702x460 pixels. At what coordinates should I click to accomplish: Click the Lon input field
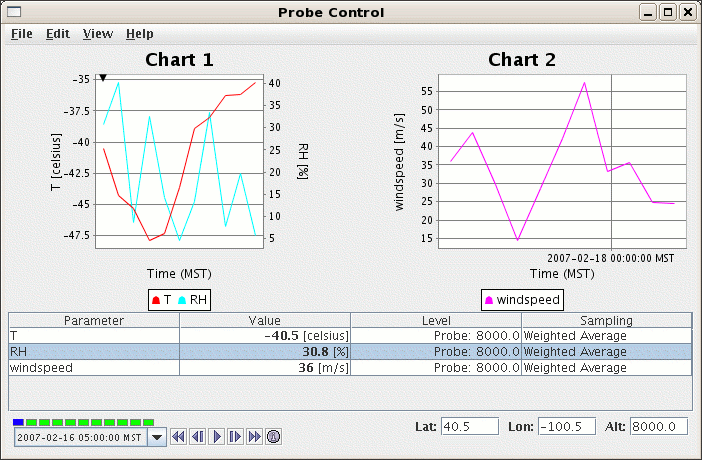coord(566,426)
